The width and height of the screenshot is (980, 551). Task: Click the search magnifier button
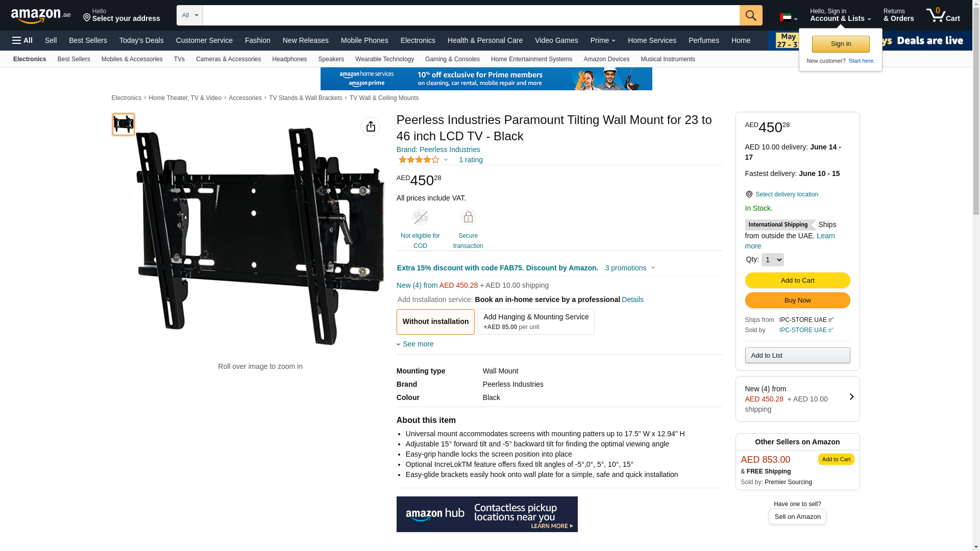tap(751, 15)
